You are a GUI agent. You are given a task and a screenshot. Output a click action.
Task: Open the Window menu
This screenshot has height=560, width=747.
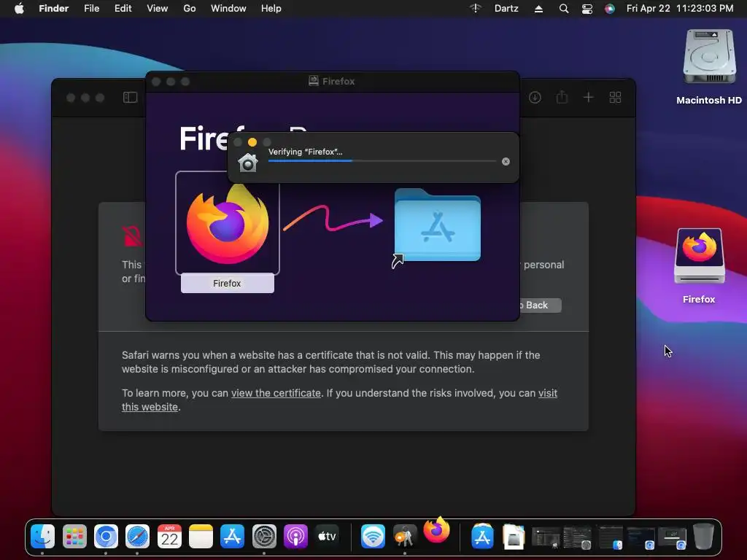pos(228,9)
